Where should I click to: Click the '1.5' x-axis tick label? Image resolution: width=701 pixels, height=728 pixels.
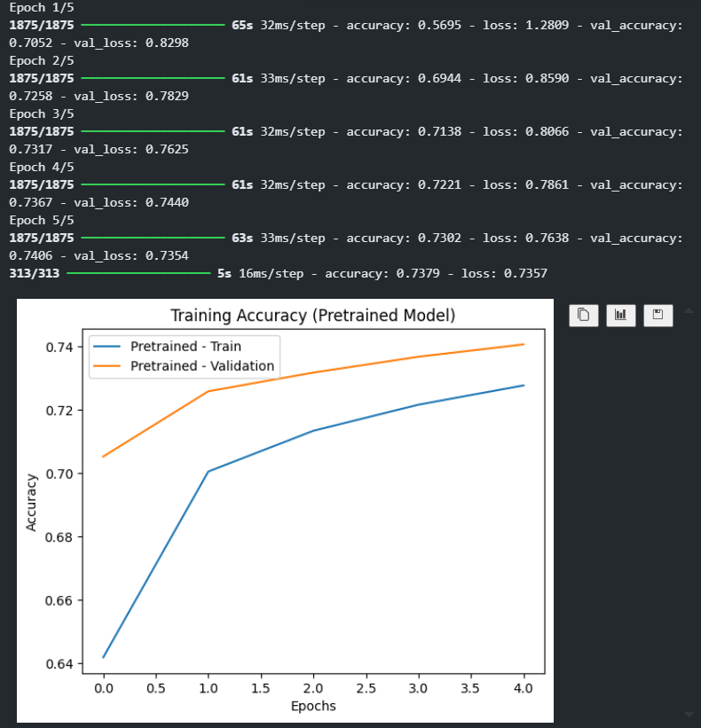click(x=261, y=688)
